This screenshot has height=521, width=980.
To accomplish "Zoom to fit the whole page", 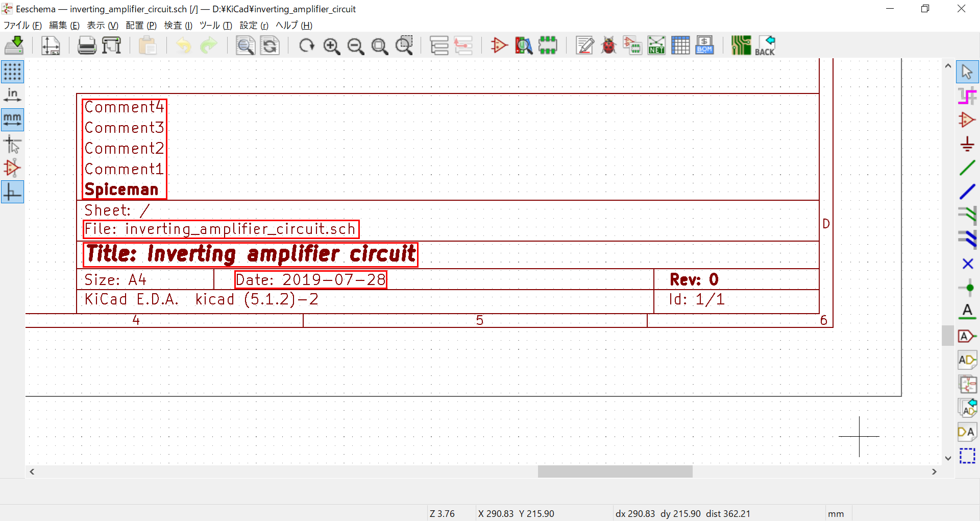I will coord(379,45).
